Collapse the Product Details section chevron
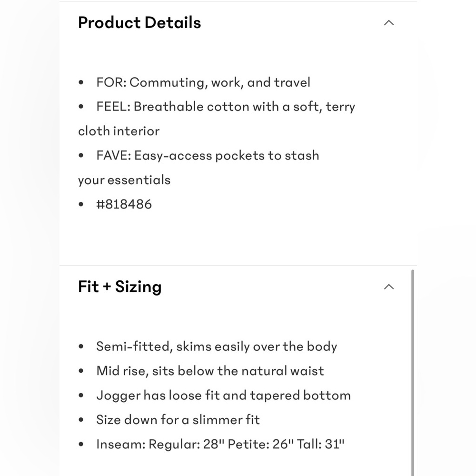This screenshot has width=476, height=476. coord(389,23)
